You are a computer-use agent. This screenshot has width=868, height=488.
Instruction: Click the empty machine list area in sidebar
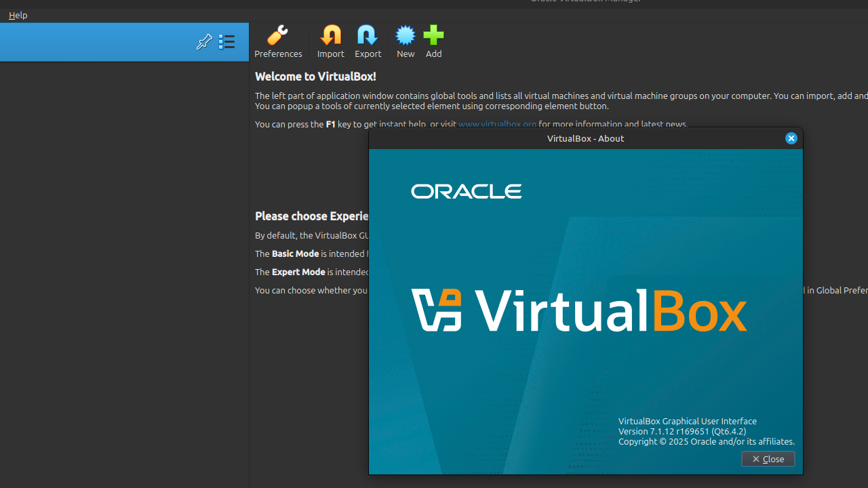[124, 271]
